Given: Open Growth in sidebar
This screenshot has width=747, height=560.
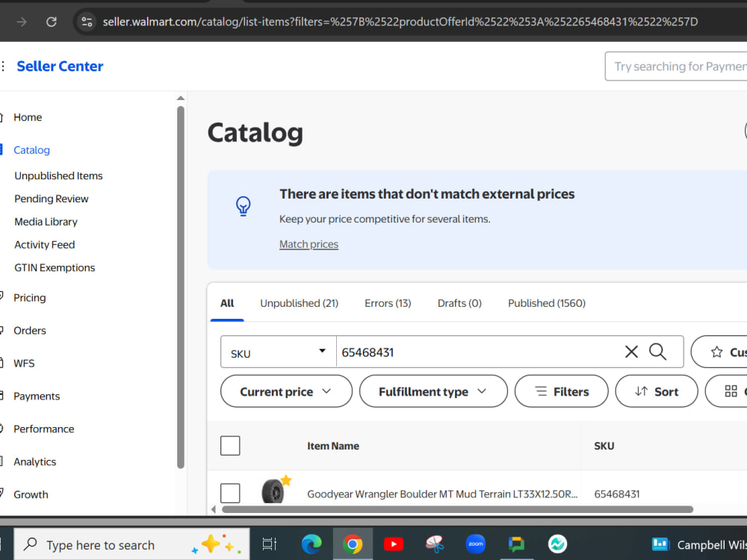Looking at the screenshot, I should 31,495.
